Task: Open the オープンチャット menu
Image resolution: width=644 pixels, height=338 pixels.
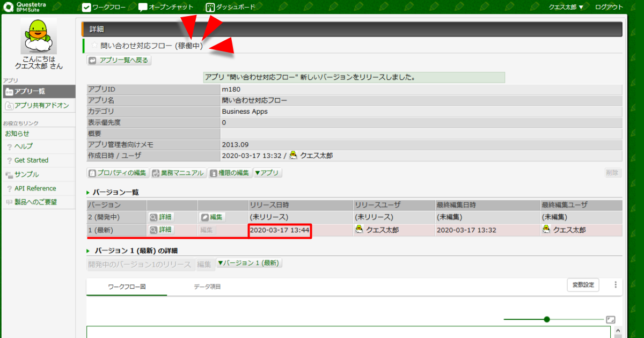Action: point(165,8)
